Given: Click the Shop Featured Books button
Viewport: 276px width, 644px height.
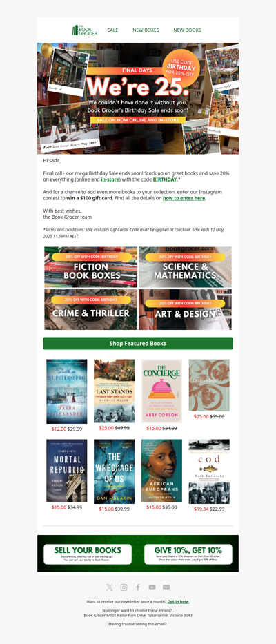Looking at the screenshot, I should point(138,343).
